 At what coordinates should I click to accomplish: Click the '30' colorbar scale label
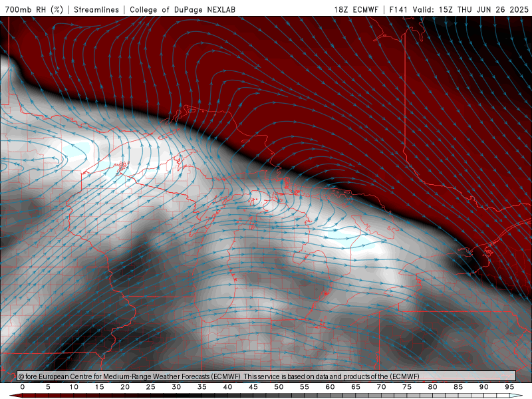(176, 387)
